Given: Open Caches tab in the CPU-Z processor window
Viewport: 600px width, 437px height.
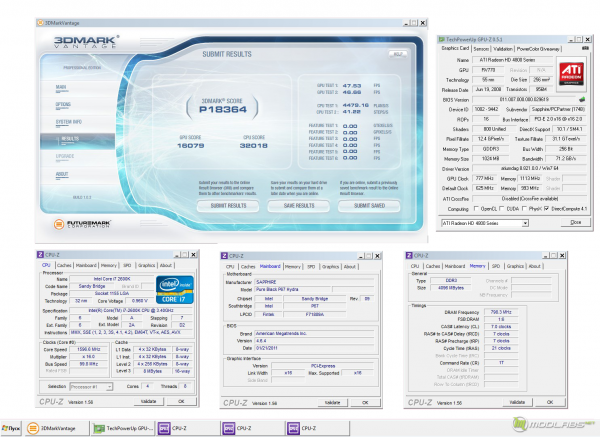Looking at the screenshot, I should [x=64, y=265].
